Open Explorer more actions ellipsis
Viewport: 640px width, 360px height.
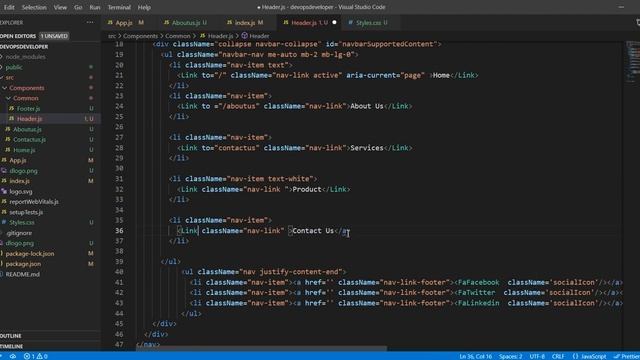coord(90,22)
